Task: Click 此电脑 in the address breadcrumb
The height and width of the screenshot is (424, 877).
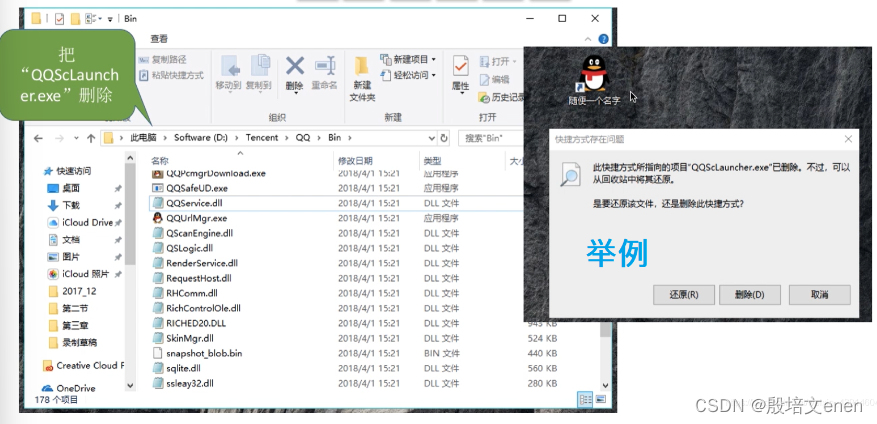Action: point(143,138)
